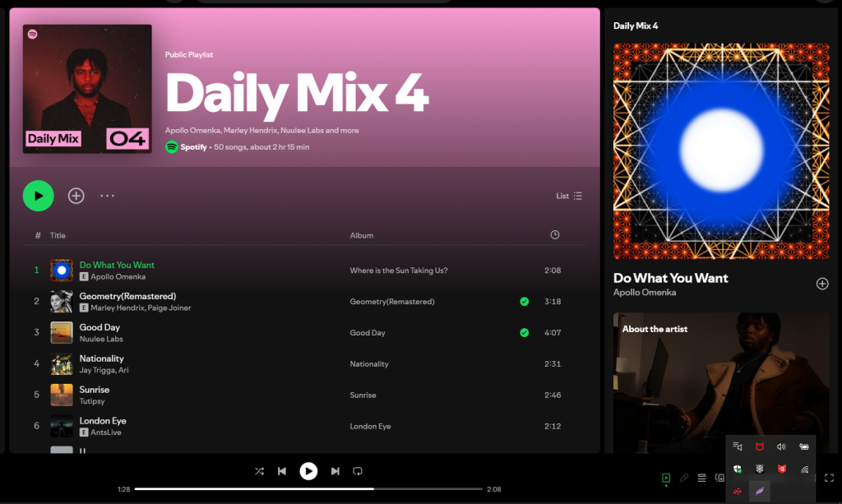The width and height of the screenshot is (842, 504).
Task: Add Do What You Want to Liked Songs in side panel
Action: click(x=822, y=284)
